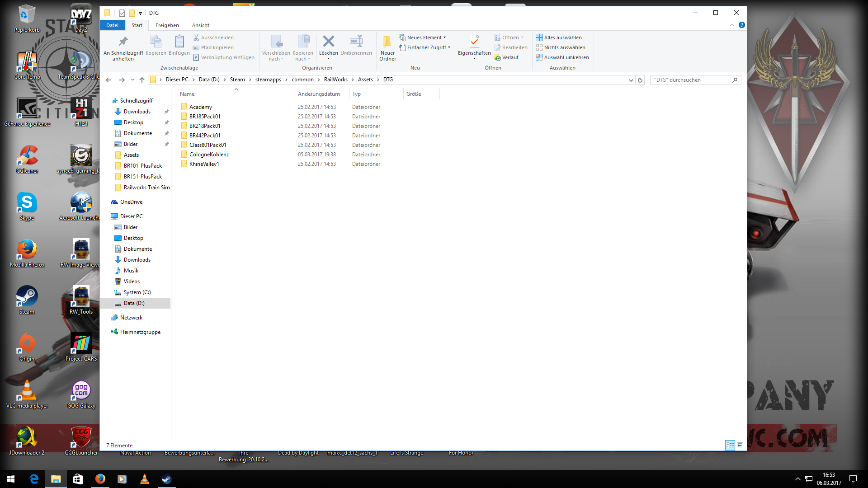Switch to large icons view toggle
Screen dimensions: 868x488
point(740,445)
